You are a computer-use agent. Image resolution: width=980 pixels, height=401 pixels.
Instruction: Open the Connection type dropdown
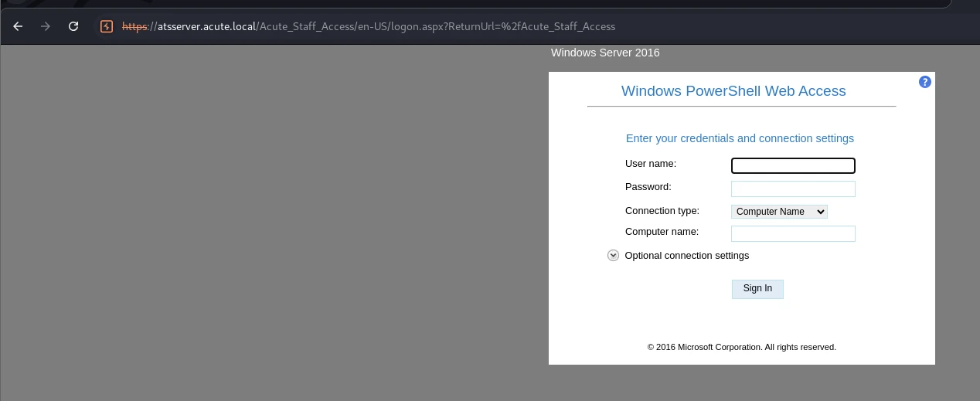(x=779, y=212)
